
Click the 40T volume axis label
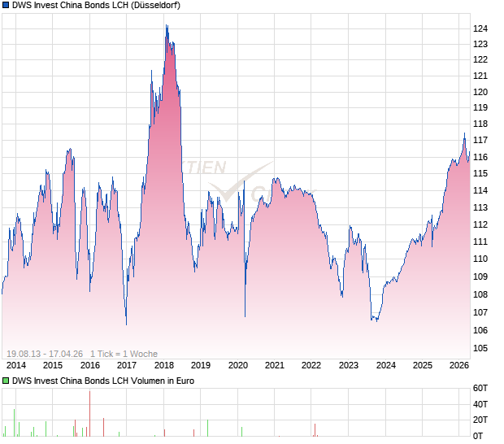(480, 404)
